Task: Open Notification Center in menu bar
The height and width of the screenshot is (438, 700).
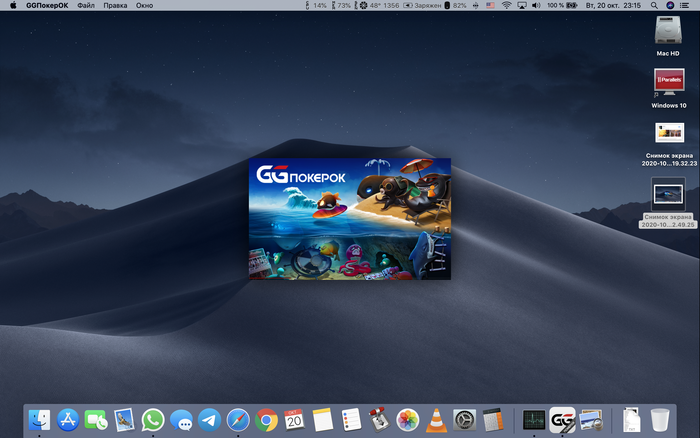Action: click(x=684, y=5)
